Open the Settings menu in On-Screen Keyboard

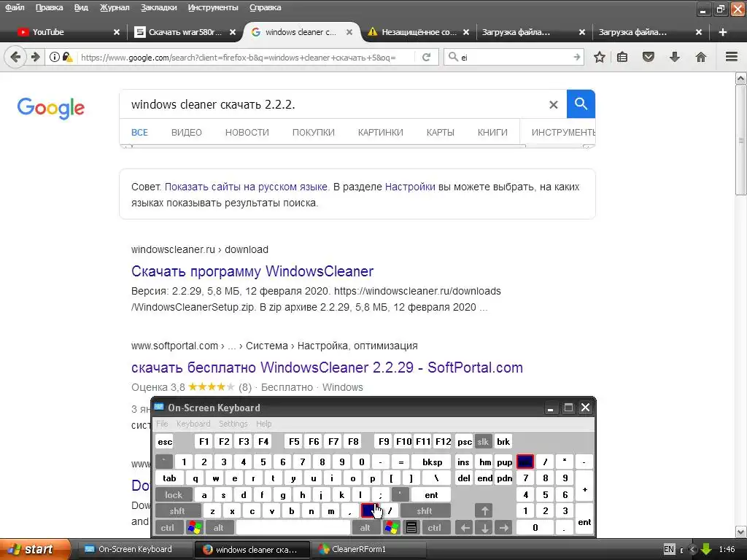point(233,424)
